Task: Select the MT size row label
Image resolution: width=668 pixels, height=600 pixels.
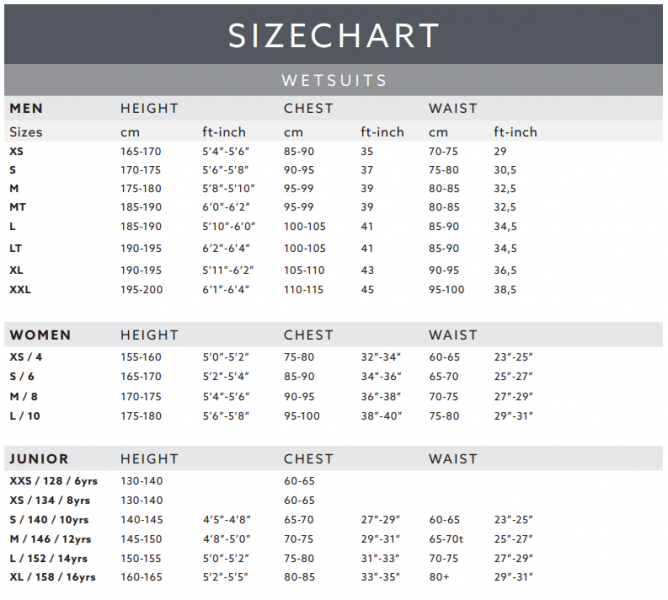Action: 18,207
